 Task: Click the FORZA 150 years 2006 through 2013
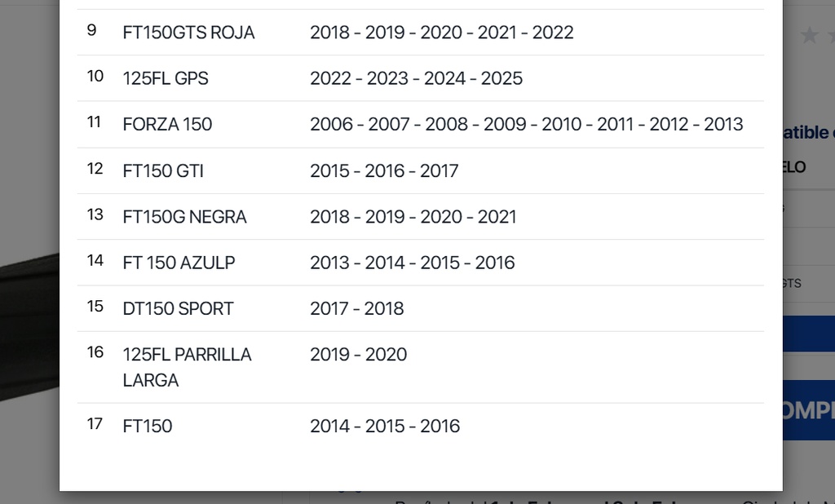(x=527, y=124)
